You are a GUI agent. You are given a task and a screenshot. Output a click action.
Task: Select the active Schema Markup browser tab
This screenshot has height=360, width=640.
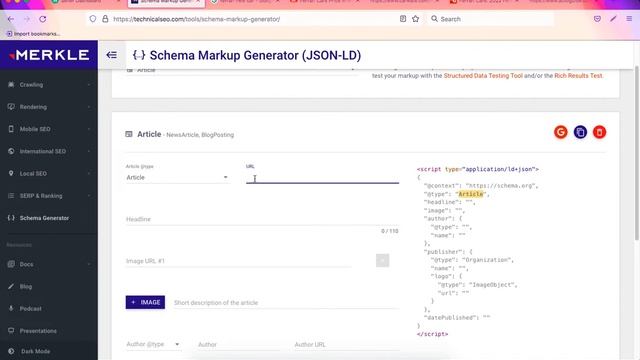[166, 2]
